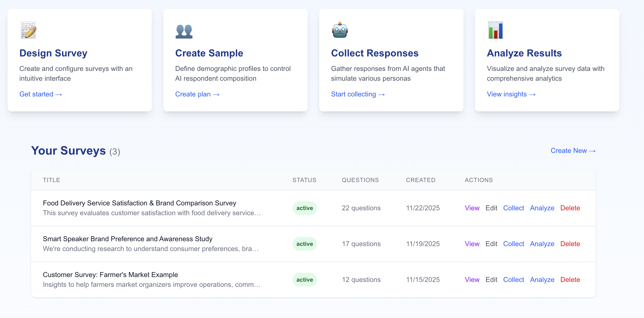Click the Smart Speaker study title
This screenshot has height=318, width=644.
point(127,239)
